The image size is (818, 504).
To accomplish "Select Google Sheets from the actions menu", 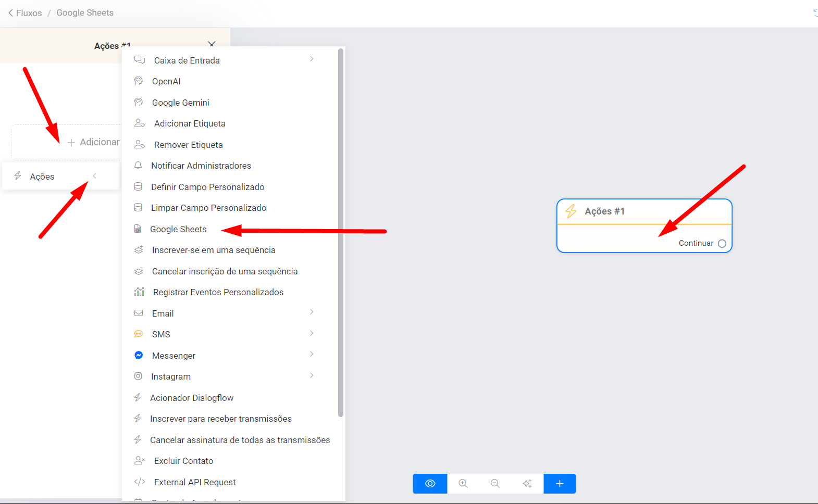I will click(178, 230).
